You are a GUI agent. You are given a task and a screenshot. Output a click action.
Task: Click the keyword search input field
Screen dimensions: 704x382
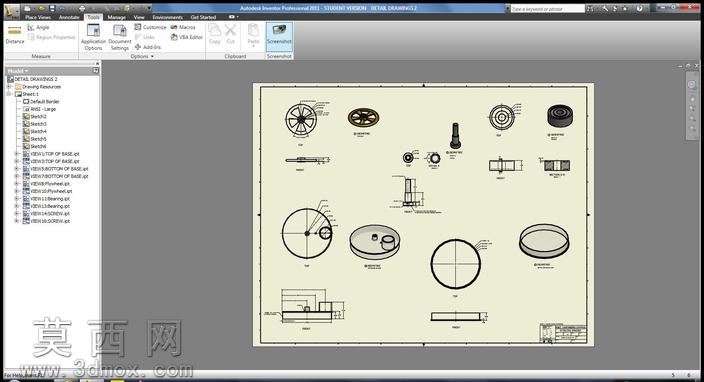point(548,9)
